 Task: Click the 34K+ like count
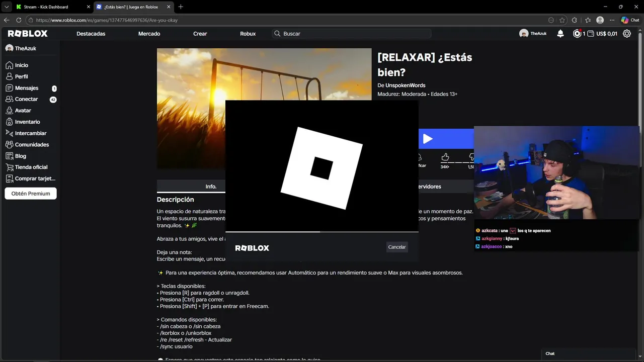point(445,166)
